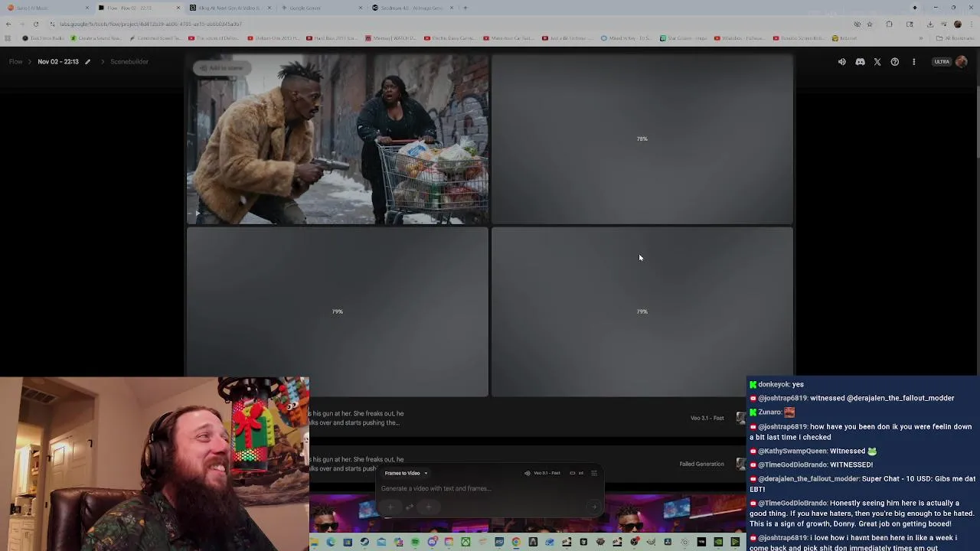Viewport: 980px width, 551px height.
Task: Open the small thumbnail beside Failed Generation
Action: (x=740, y=464)
